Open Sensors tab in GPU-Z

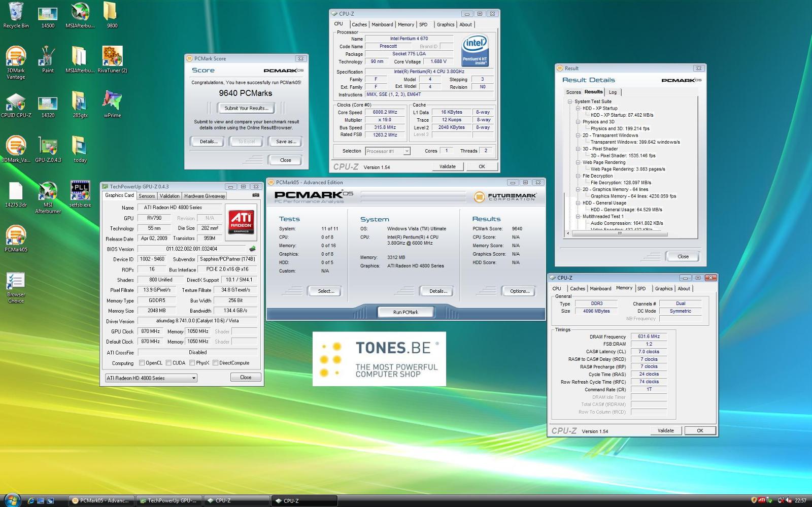coord(147,196)
